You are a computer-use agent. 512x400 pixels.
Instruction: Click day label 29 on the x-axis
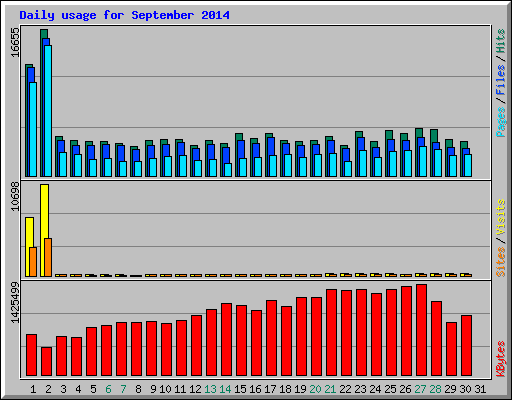click(450, 389)
